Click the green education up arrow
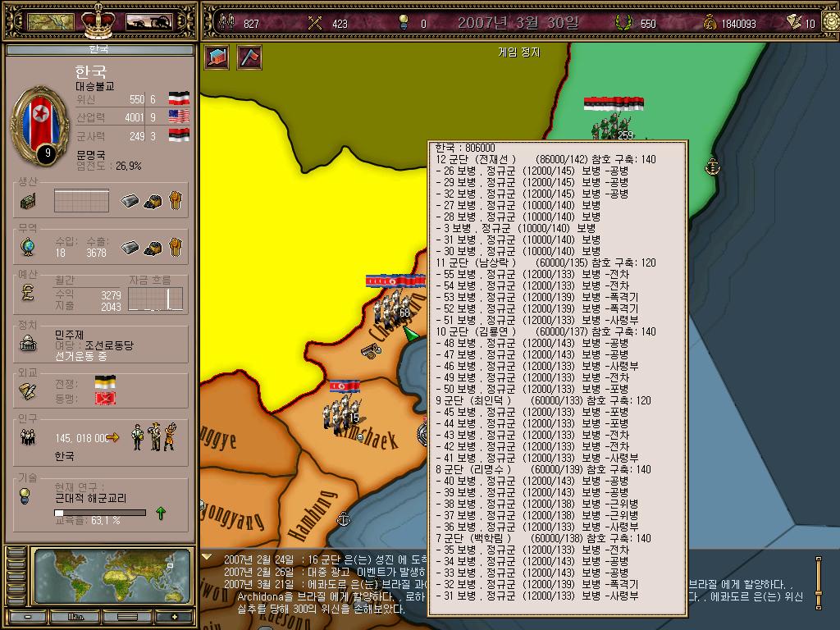The image size is (840, 630). pos(161,514)
